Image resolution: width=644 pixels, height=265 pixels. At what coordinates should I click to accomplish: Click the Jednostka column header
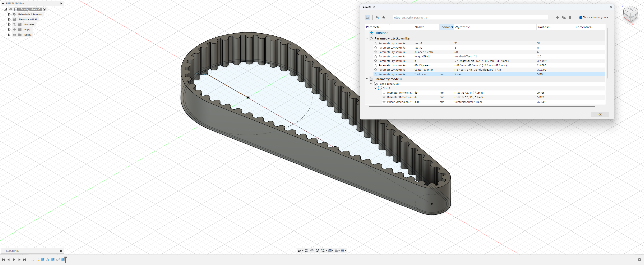point(446,27)
